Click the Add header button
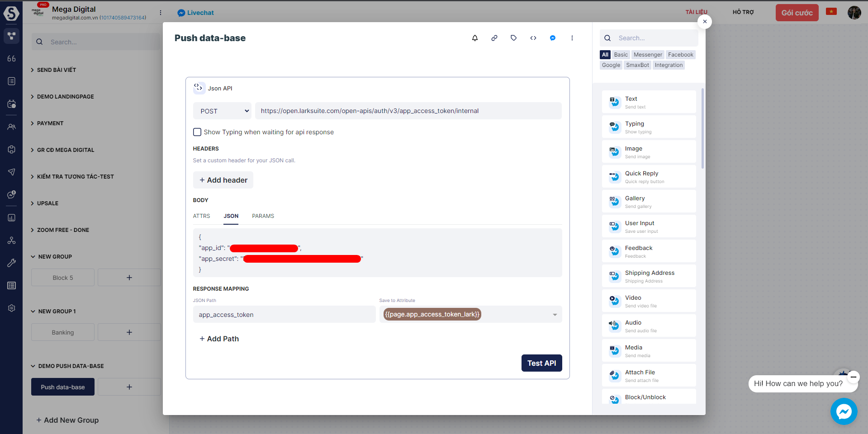Viewport: 868px width, 434px height. [223, 180]
